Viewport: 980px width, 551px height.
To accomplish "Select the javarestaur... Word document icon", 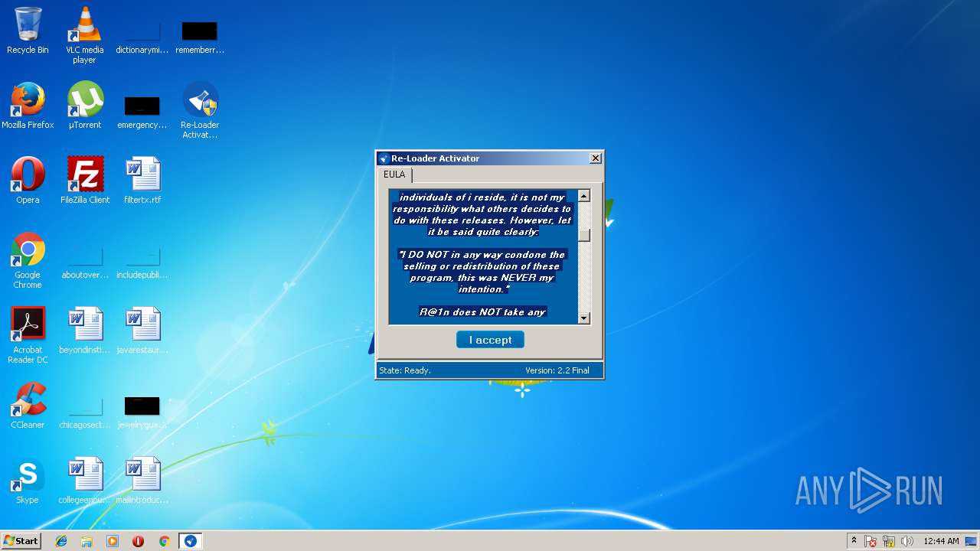I will click(x=142, y=331).
